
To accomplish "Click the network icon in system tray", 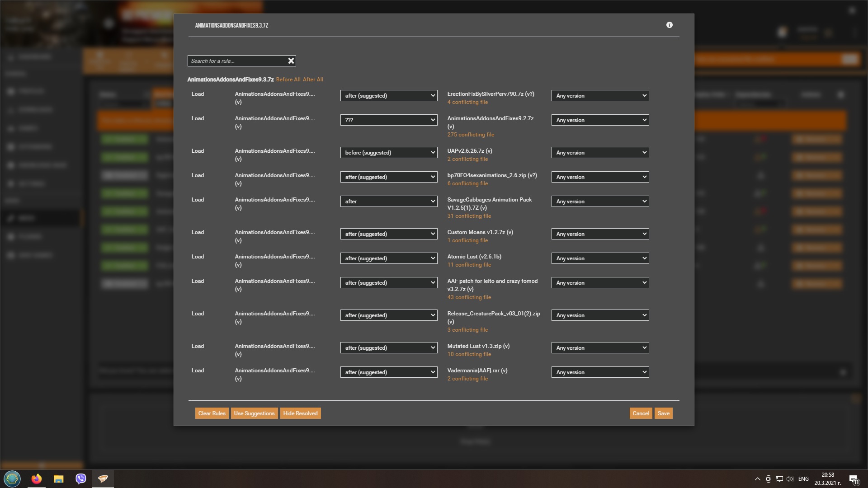I will 779,479.
